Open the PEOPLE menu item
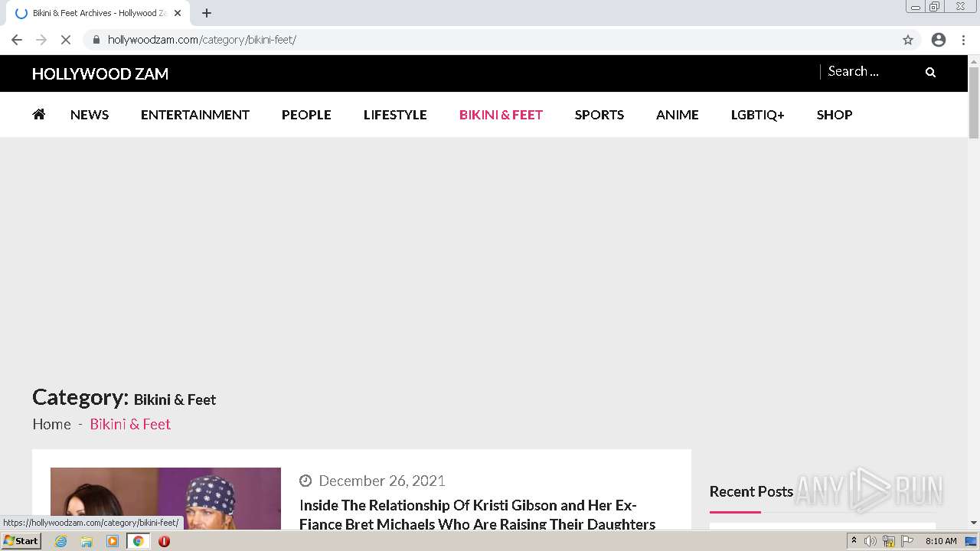Image resolution: width=980 pixels, height=551 pixels. [306, 115]
